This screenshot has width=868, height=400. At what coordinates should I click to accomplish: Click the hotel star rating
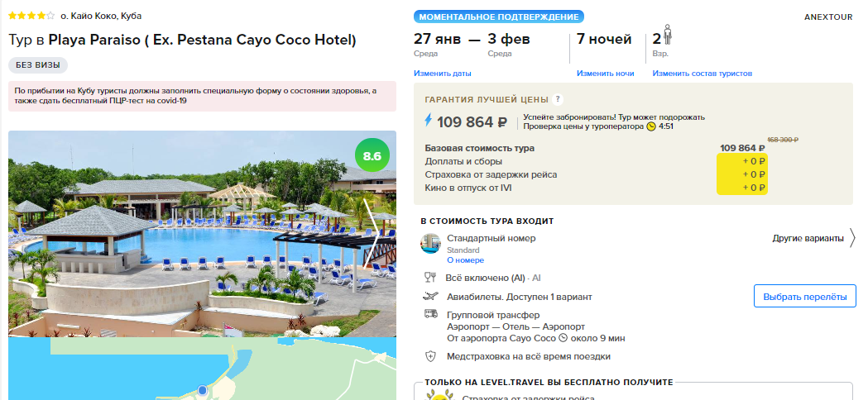click(x=31, y=16)
